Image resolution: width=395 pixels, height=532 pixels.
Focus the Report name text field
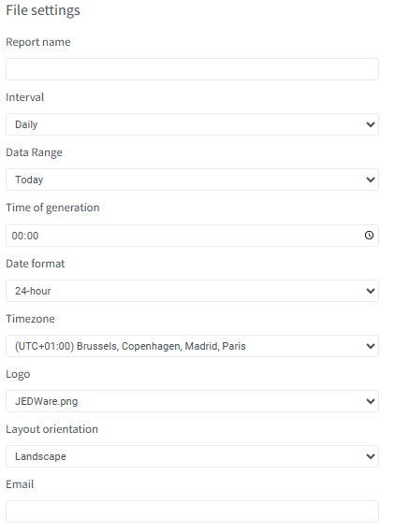[x=192, y=69]
